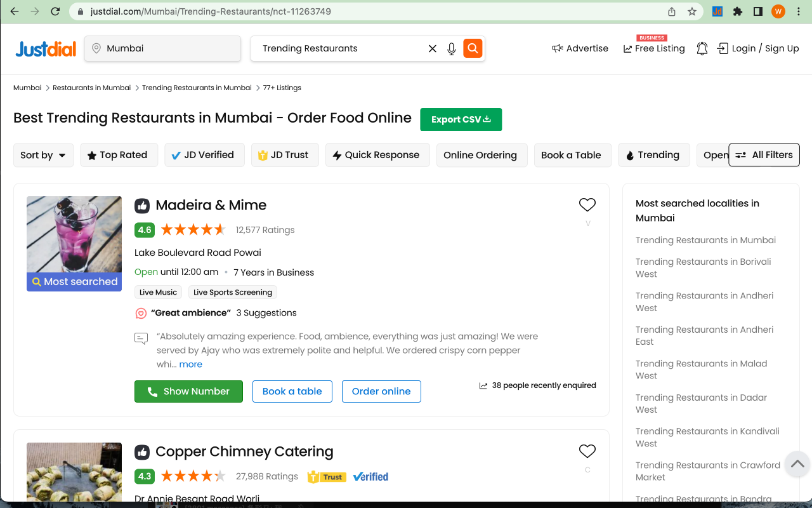Toggle the heart favorite on Copper Chimney Catering

tap(587, 451)
